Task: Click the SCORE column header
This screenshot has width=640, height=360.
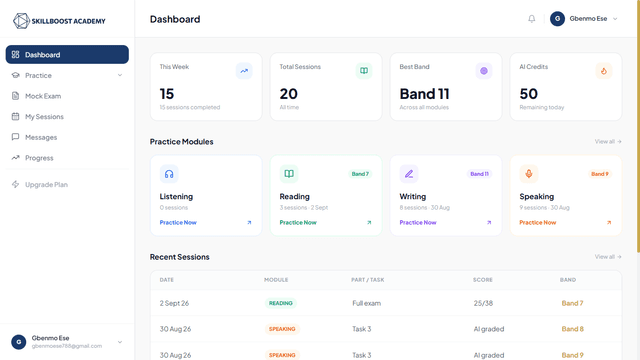Action: (x=483, y=280)
